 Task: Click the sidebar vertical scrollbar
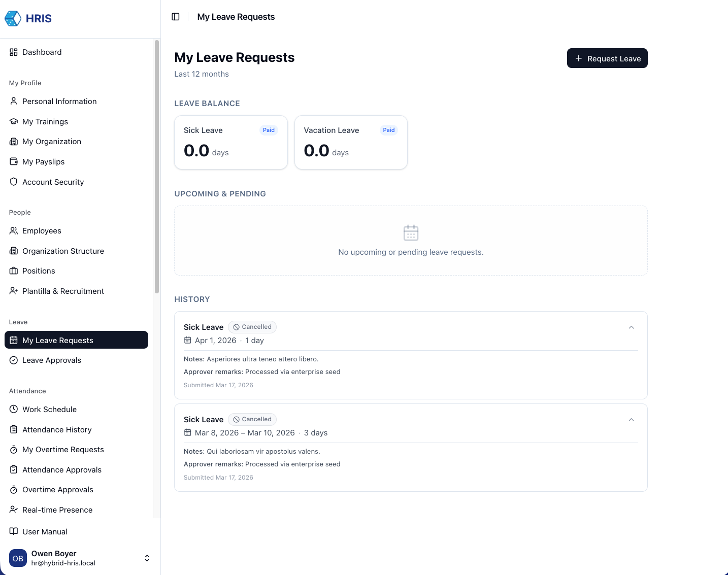pyautogui.click(x=157, y=167)
